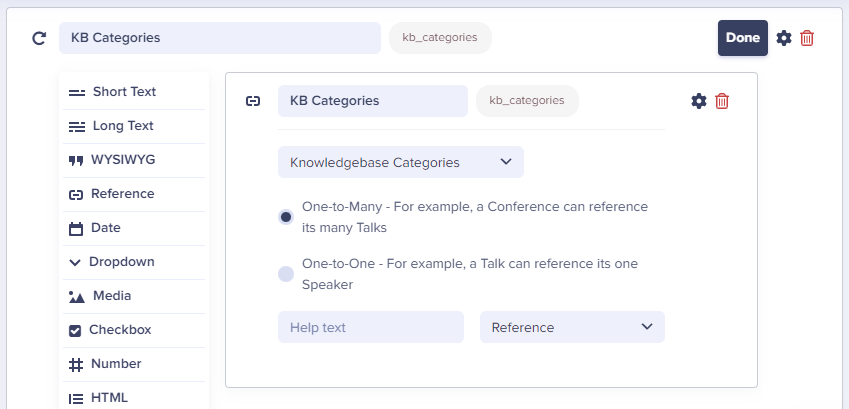Open field settings gear in KB Categories field

click(699, 101)
